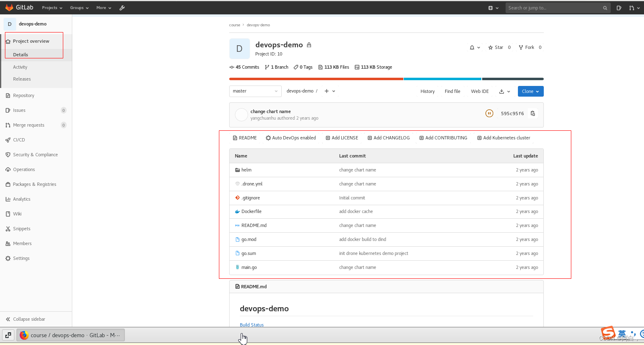Click the dark gray language bar segment

[513, 79]
